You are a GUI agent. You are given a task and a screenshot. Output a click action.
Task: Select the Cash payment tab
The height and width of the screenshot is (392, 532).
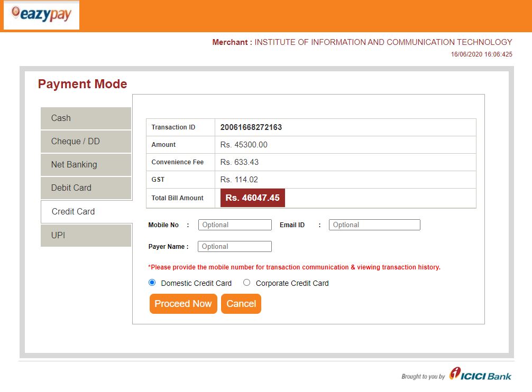click(85, 118)
